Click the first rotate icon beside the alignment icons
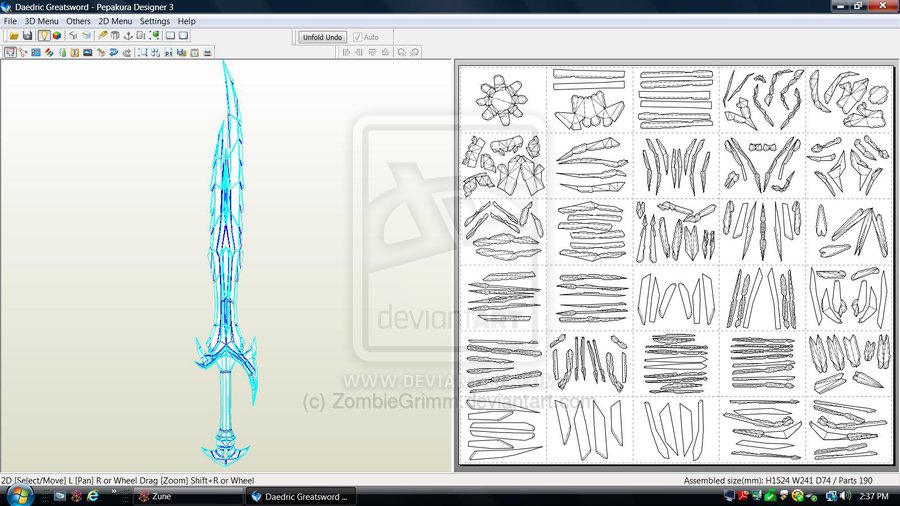Image resolution: width=900 pixels, height=506 pixels. (402, 52)
